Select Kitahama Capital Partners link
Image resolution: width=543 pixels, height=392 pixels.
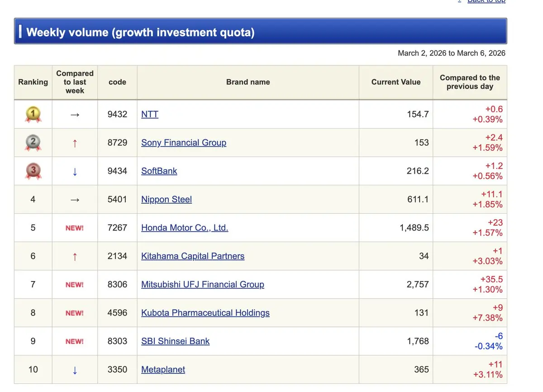(193, 256)
